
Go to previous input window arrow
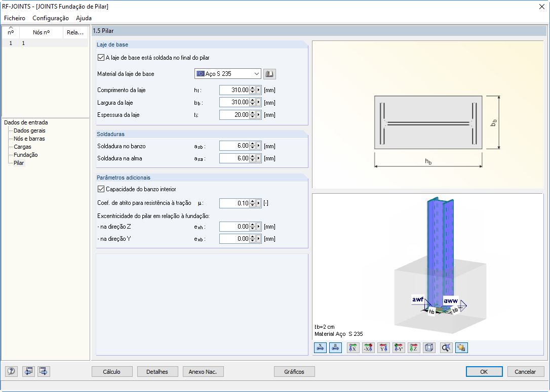click(28, 371)
